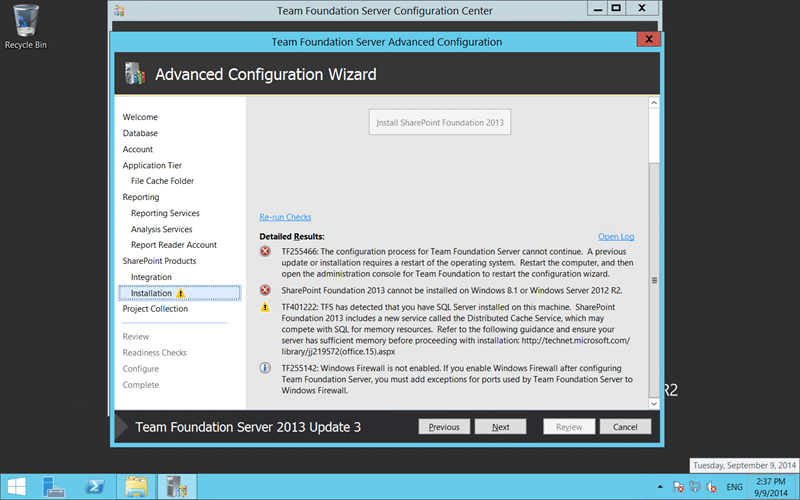
Task: Click the Detailed Results heading
Action: tap(292, 237)
